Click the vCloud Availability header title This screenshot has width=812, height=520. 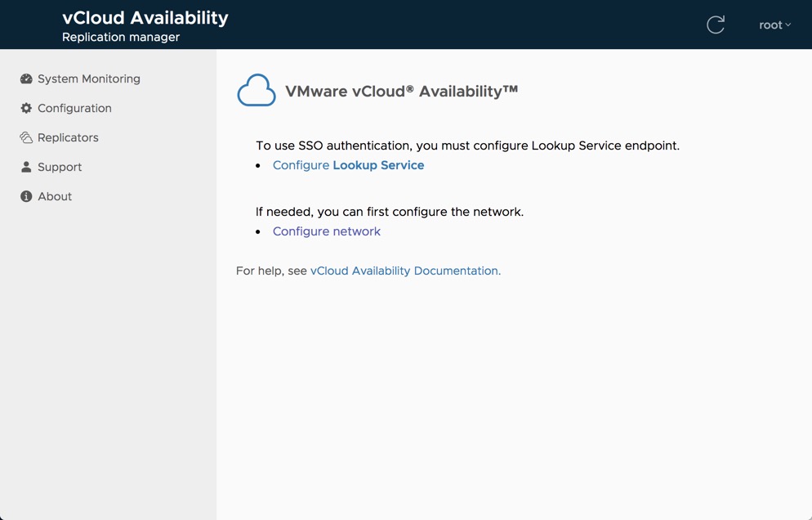[x=145, y=18]
